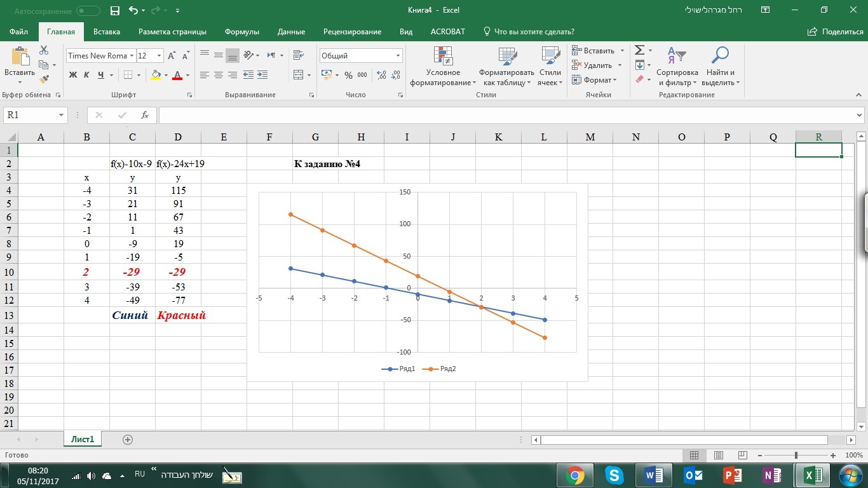Image resolution: width=868 pixels, height=488 pixels.
Task: Click the Save icon in quick access toolbar
Action: coord(114,11)
